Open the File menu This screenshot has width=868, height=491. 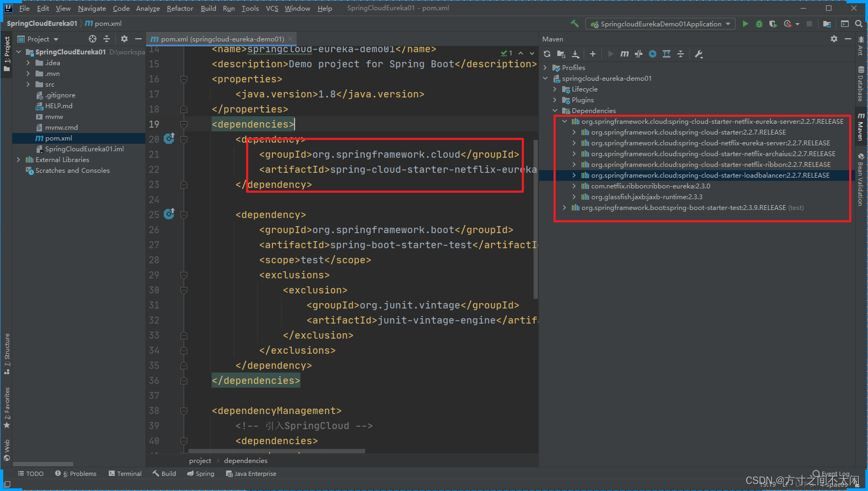pyautogui.click(x=24, y=8)
